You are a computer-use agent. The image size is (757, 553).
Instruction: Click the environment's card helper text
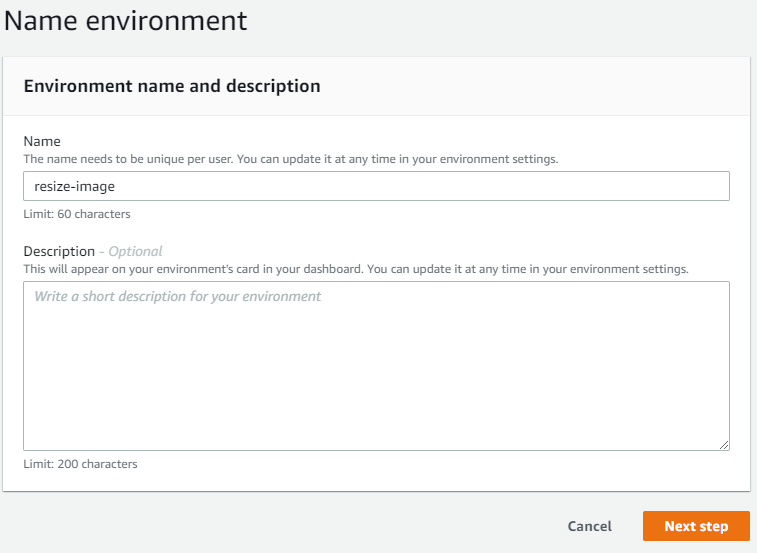pyautogui.click(x=355, y=269)
